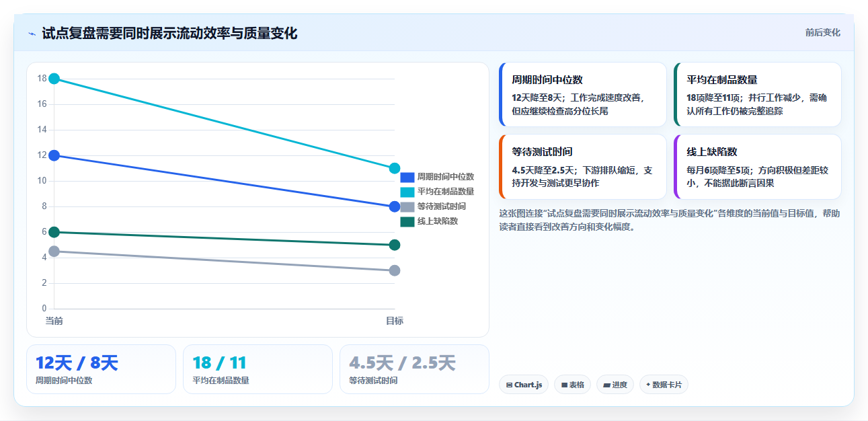The image size is (868, 421).
Task: Click the lightning icon beside the title
Action: pos(32,34)
